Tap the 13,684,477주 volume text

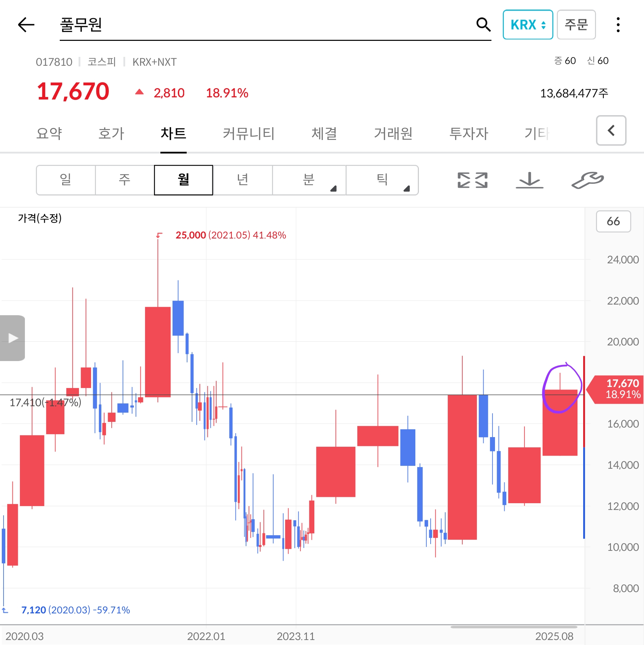(574, 93)
